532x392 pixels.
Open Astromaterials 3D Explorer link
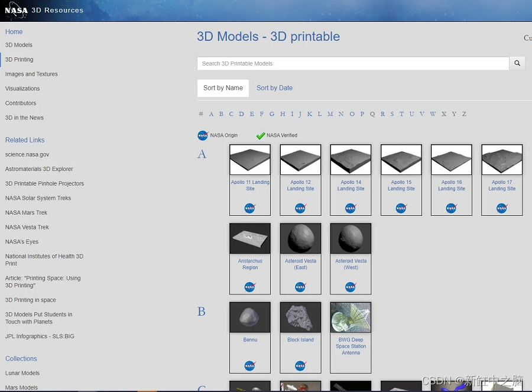[x=39, y=169]
